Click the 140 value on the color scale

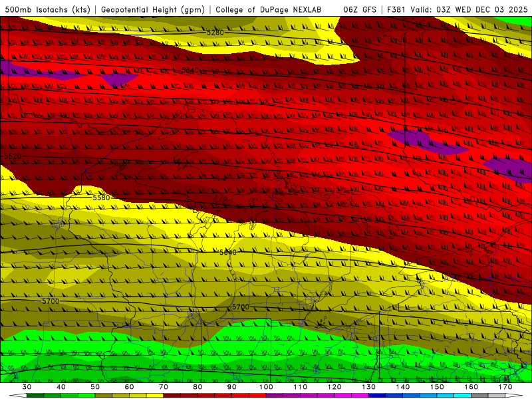coord(403,387)
